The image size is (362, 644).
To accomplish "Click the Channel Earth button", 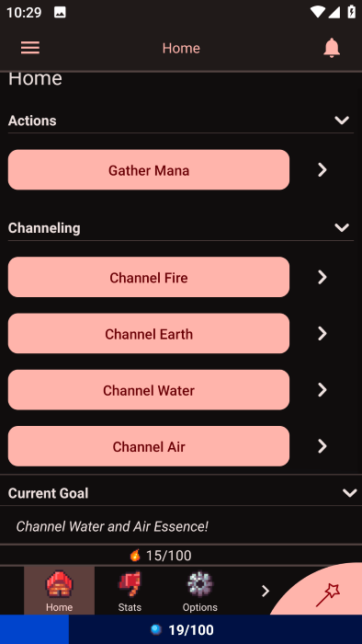I will pyautogui.click(x=149, y=333).
